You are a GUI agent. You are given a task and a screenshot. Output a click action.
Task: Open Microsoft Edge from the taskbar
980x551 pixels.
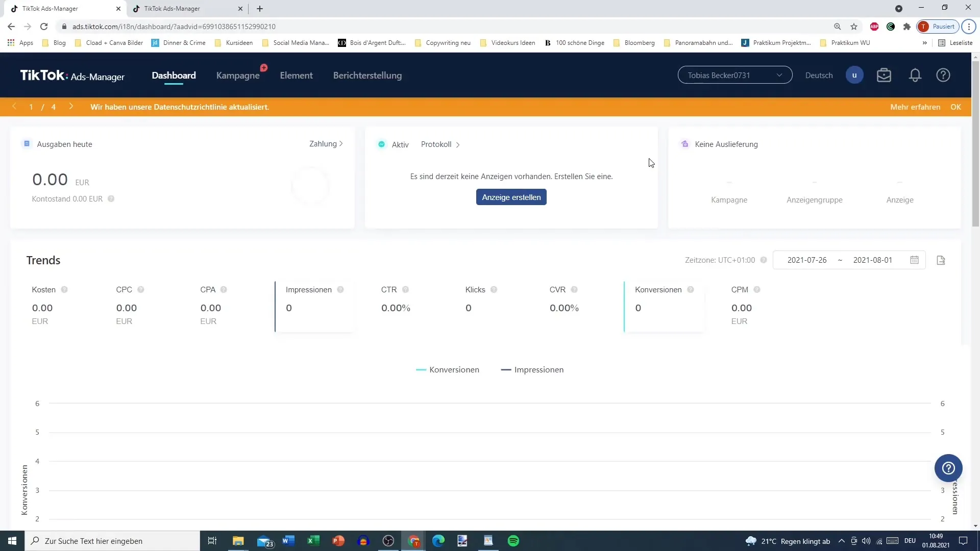point(438,541)
